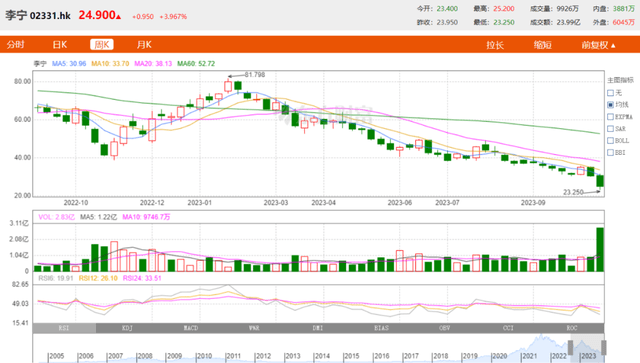Click the MA5: 30.96 legend label
Screen dimensions: 640x363
[69, 64]
